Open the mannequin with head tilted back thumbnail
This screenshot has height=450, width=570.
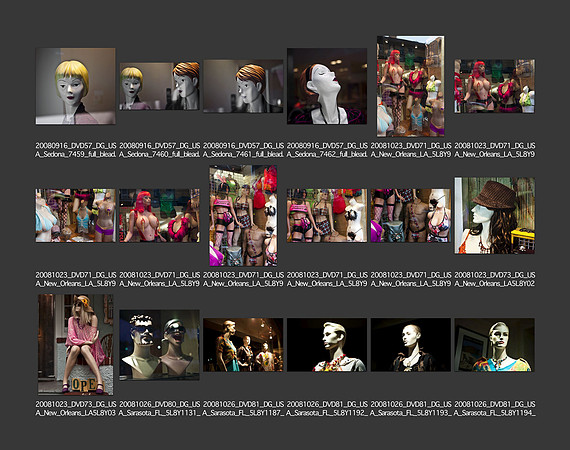coord(327,86)
